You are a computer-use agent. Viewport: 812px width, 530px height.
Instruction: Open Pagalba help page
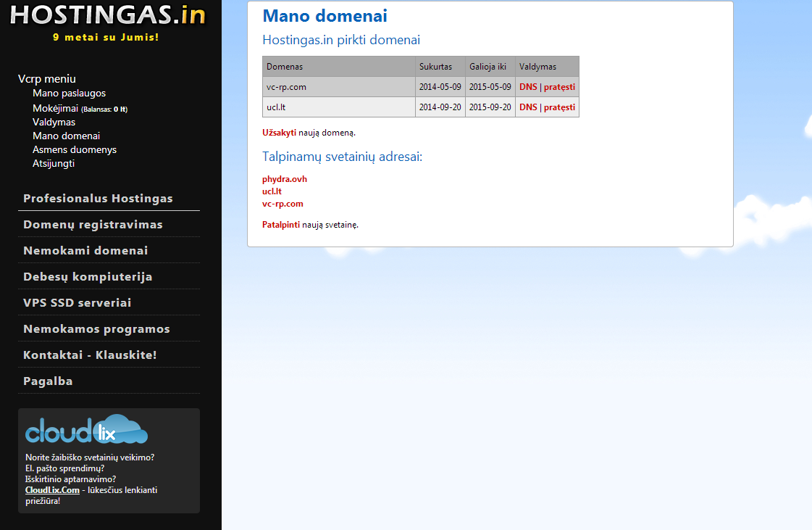coord(48,381)
